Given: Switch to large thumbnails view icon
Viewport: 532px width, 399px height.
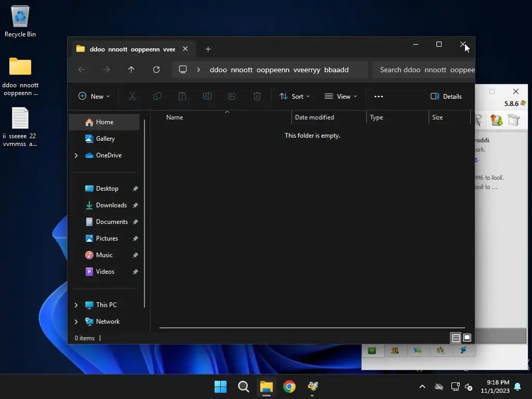Looking at the screenshot, I should tap(467, 338).
